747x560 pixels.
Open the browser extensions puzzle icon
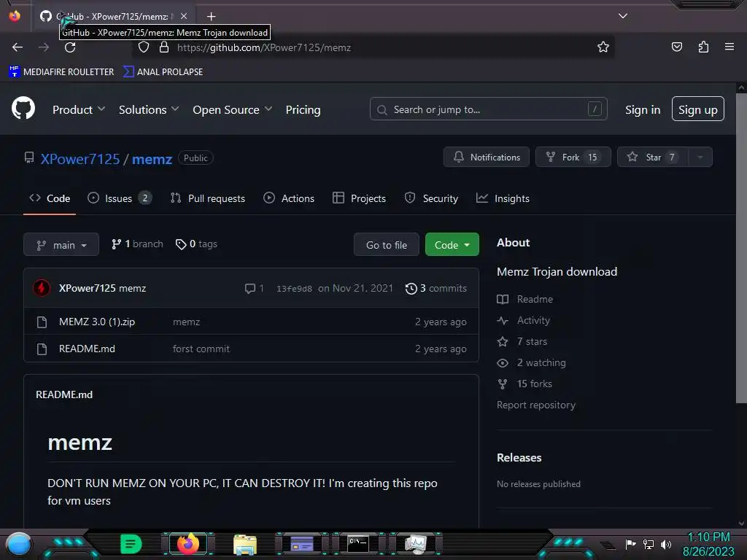tap(703, 47)
